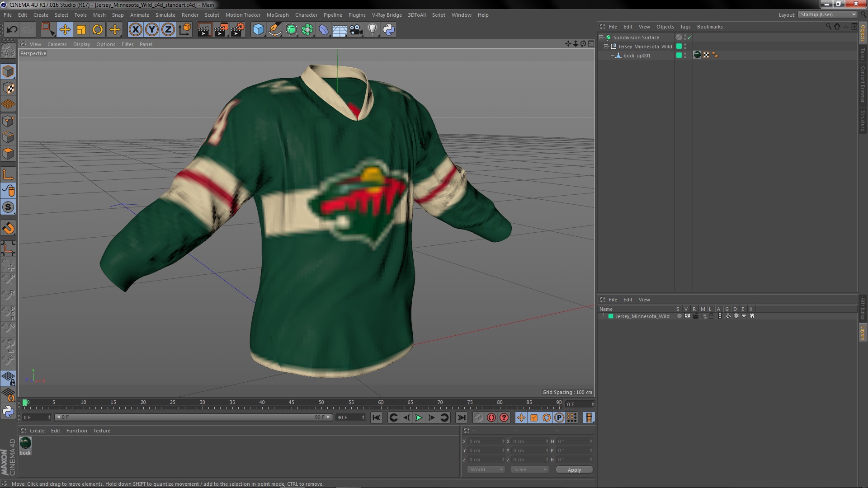Toggle Jersey_Minnesota_Wild object visibility dots
The height and width of the screenshot is (488, 868).
tap(685, 46)
